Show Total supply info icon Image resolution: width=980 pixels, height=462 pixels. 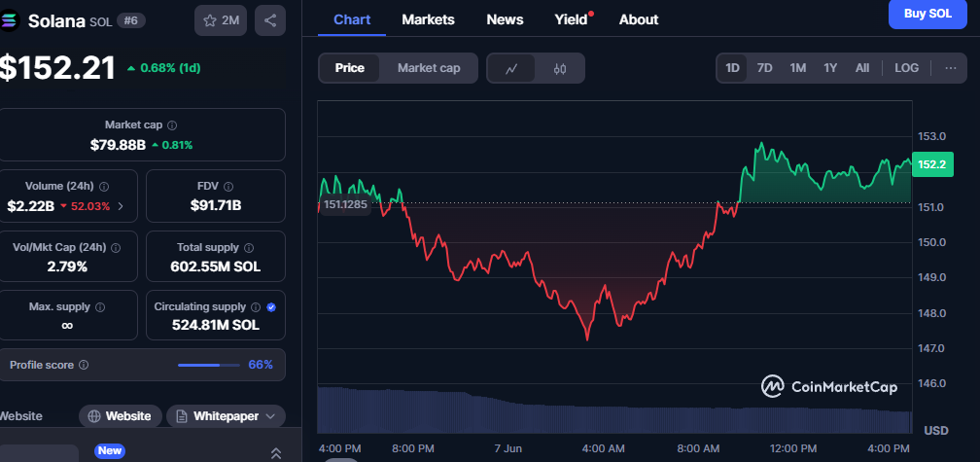[x=249, y=248]
